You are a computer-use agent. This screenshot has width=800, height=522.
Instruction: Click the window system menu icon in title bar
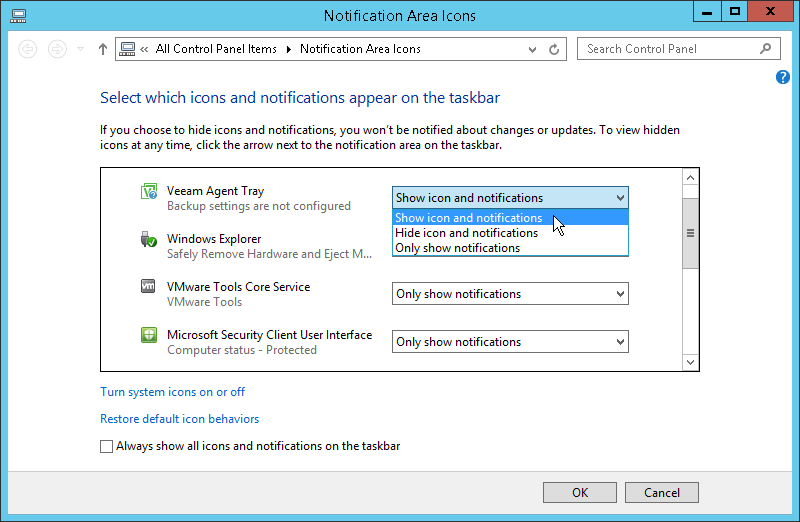18,16
